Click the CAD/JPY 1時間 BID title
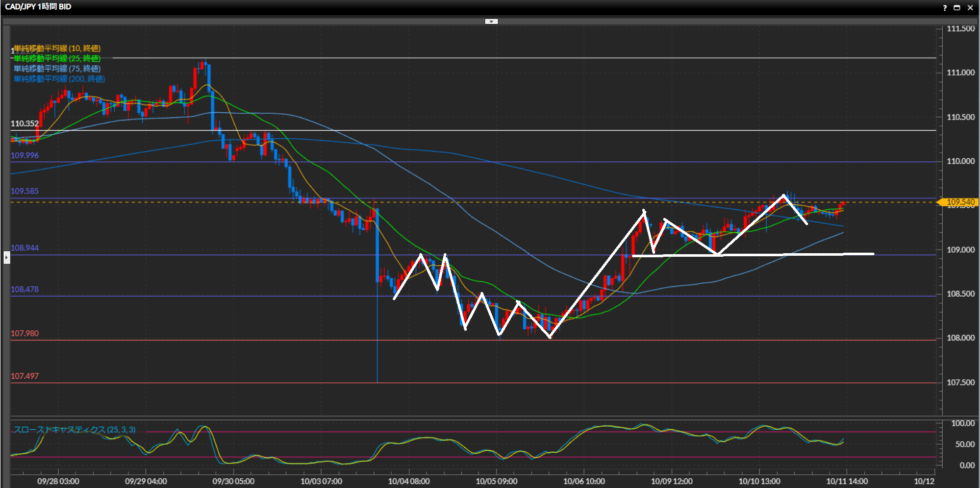The image size is (980, 488). (38, 7)
